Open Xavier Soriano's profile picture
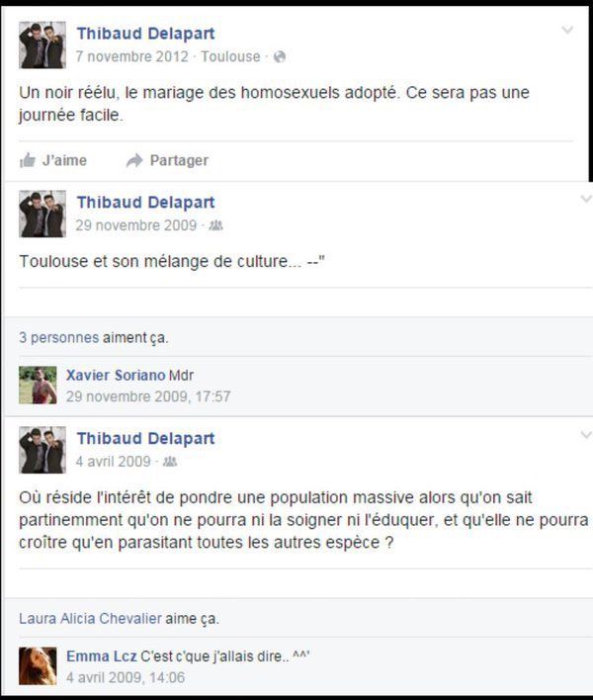Viewport: 593px width, 700px height. coord(38,386)
